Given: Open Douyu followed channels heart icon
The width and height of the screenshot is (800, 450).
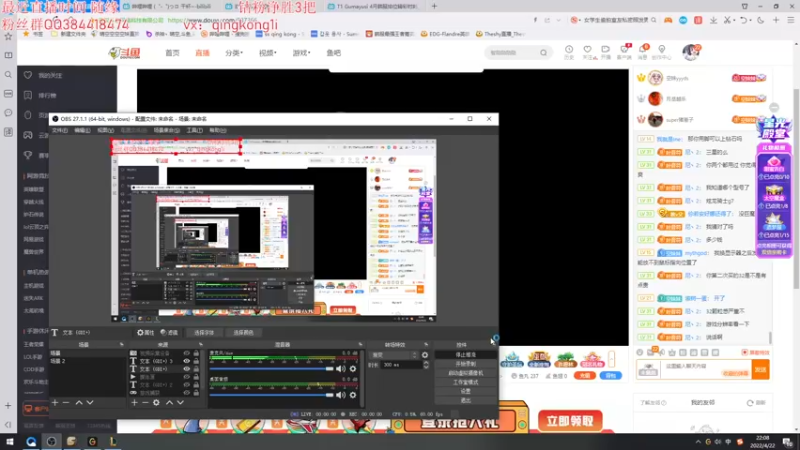Looking at the screenshot, I should (588, 51).
